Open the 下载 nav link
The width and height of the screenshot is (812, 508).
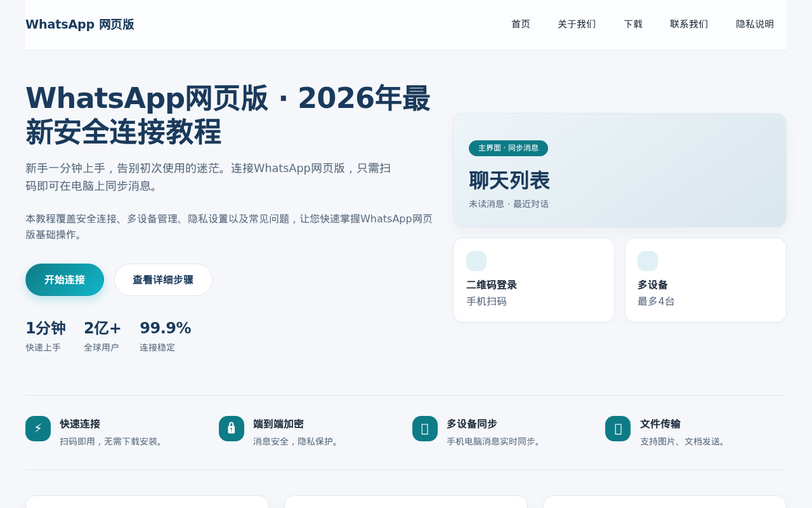[633, 24]
